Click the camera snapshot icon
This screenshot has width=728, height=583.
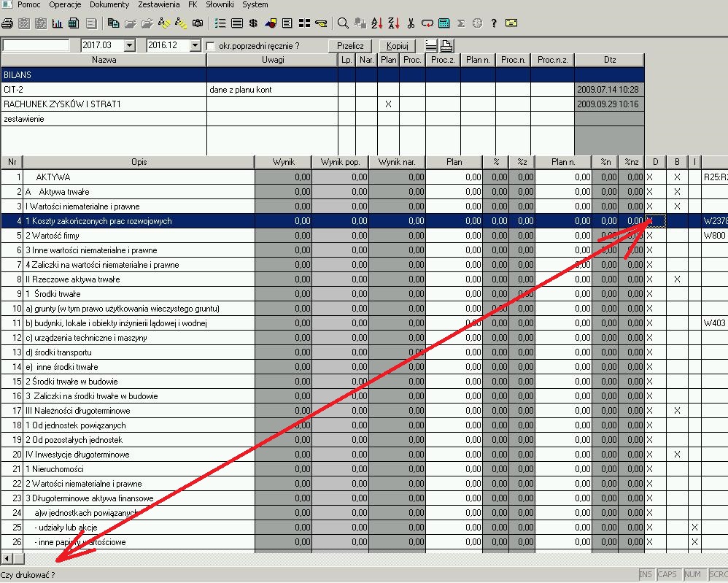[198, 23]
